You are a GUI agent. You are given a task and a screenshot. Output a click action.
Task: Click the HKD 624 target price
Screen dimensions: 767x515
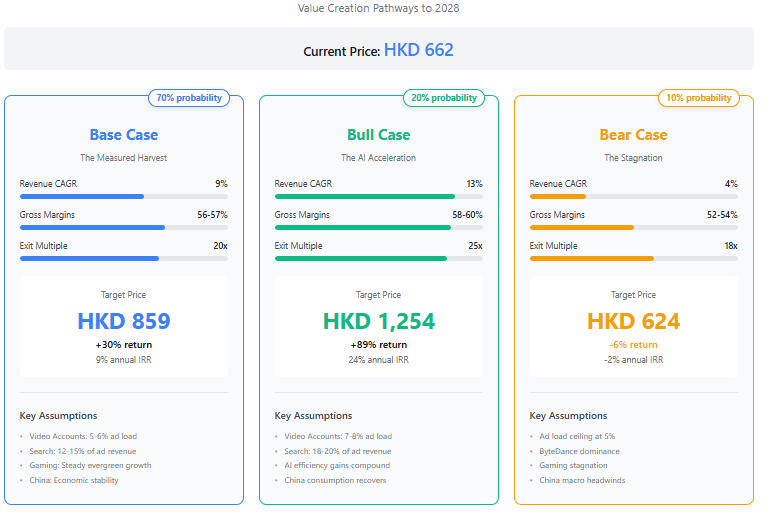pos(633,321)
